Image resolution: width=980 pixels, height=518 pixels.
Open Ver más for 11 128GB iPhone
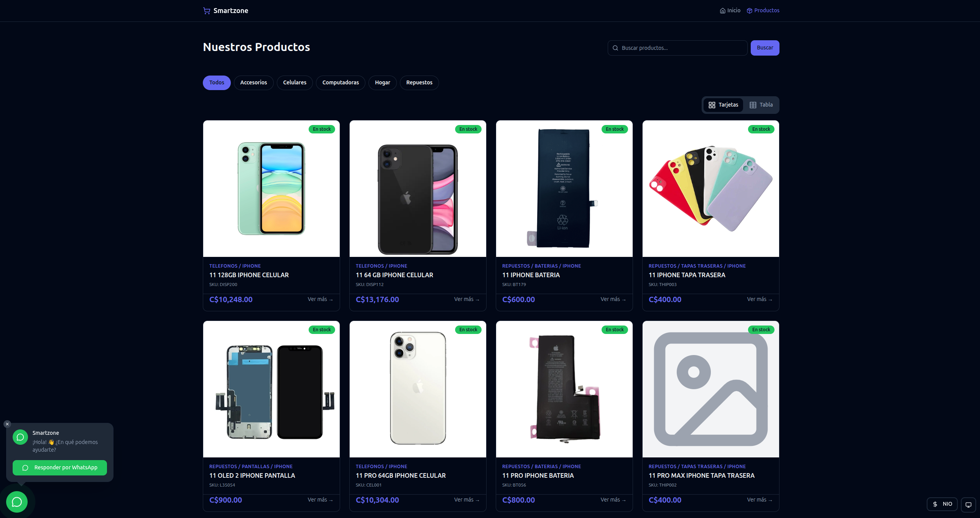pyautogui.click(x=321, y=299)
